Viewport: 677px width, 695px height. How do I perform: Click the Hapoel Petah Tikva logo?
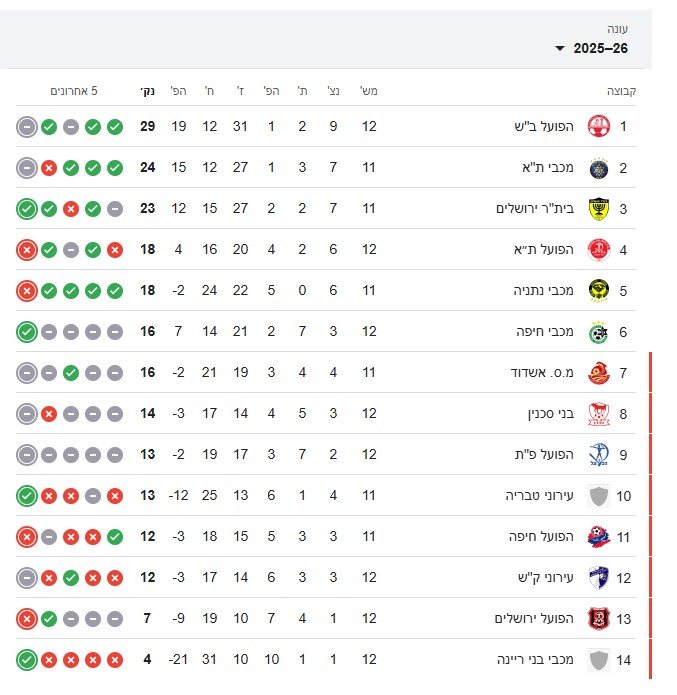(599, 455)
